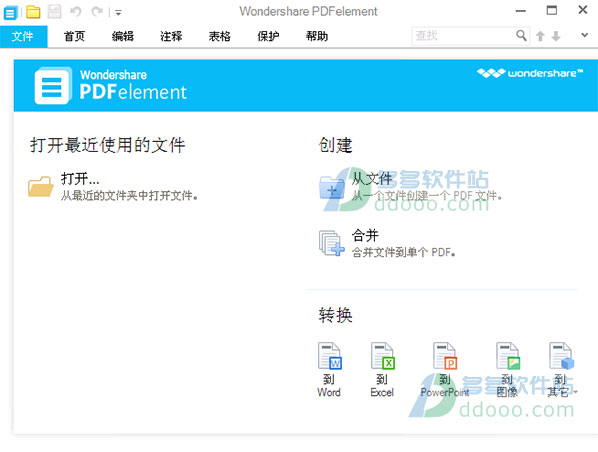Screen dimensions: 598x452
Task: Click the text 从一个文件创建一个 PDF 文件
Action: 426,196
